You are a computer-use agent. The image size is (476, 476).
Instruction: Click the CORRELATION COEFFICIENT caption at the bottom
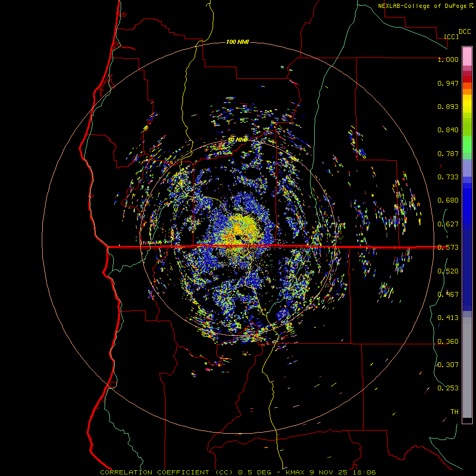point(238,472)
